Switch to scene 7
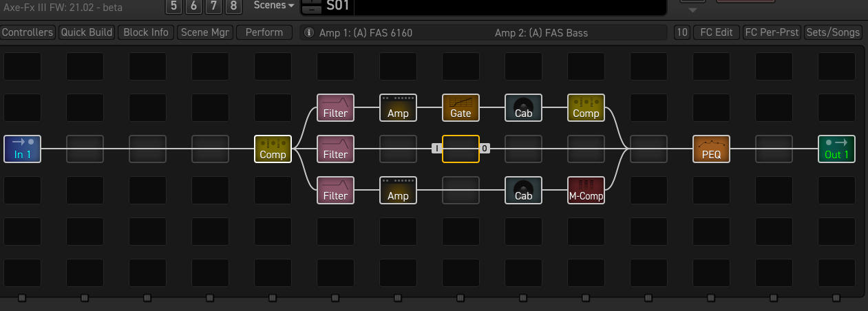Viewport: 868px width, 311px height. [x=214, y=6]
